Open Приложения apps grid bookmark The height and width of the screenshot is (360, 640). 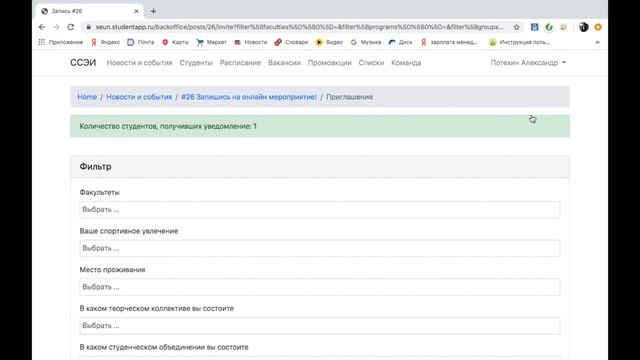tap(60, 42)
